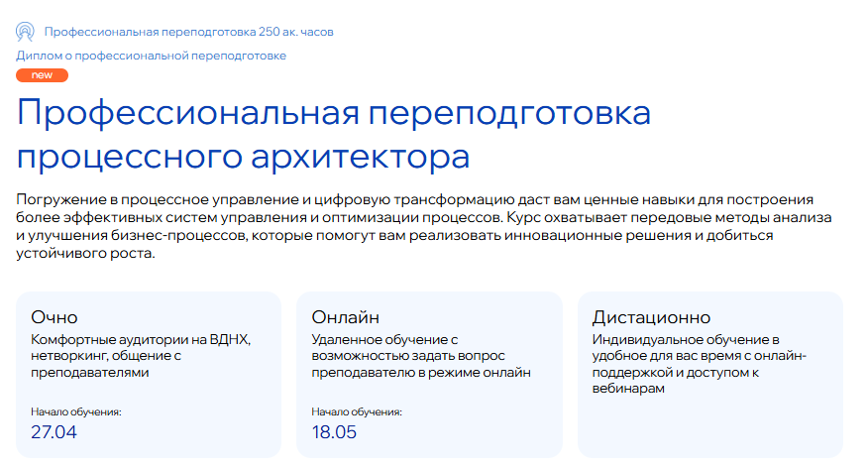Click 'Профессиональная переподготовка 250 ак. часов' label
Viewport: 868px width, 466px height.
pyautogui.click(x=189, y=32)
